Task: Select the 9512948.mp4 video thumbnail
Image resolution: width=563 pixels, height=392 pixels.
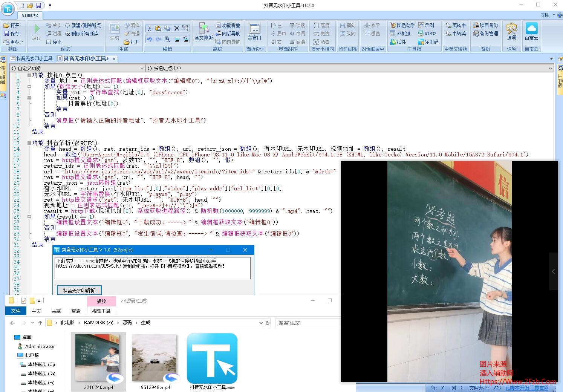Action: (155, 358)
